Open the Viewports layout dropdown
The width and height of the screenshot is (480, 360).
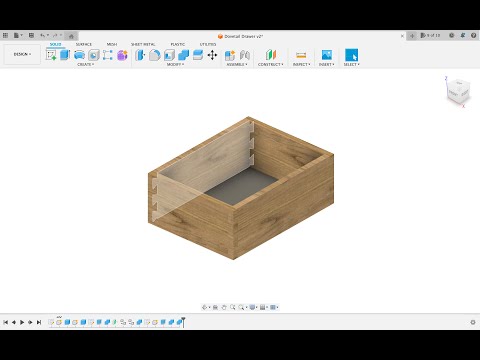274,307
